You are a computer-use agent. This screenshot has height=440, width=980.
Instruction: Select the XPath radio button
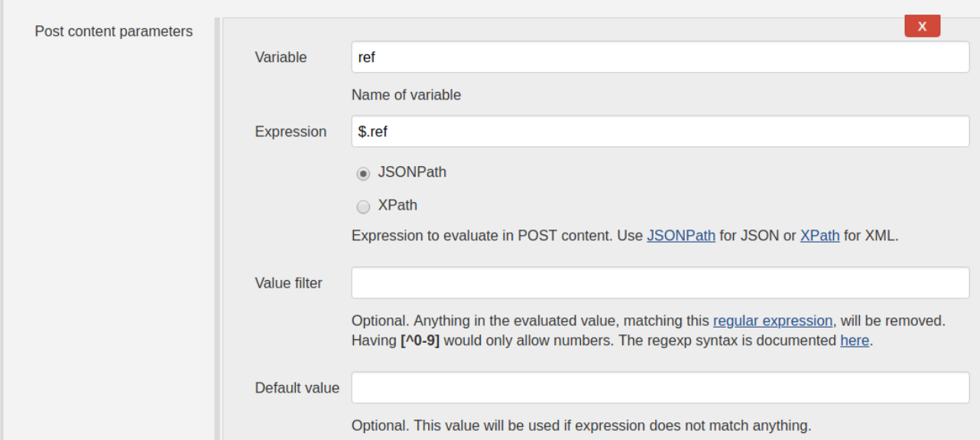click(x=363, y=207)
